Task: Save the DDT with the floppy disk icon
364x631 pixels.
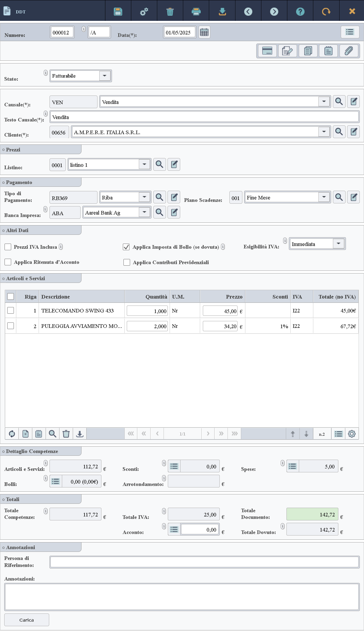Action: (x=118, y=11)
